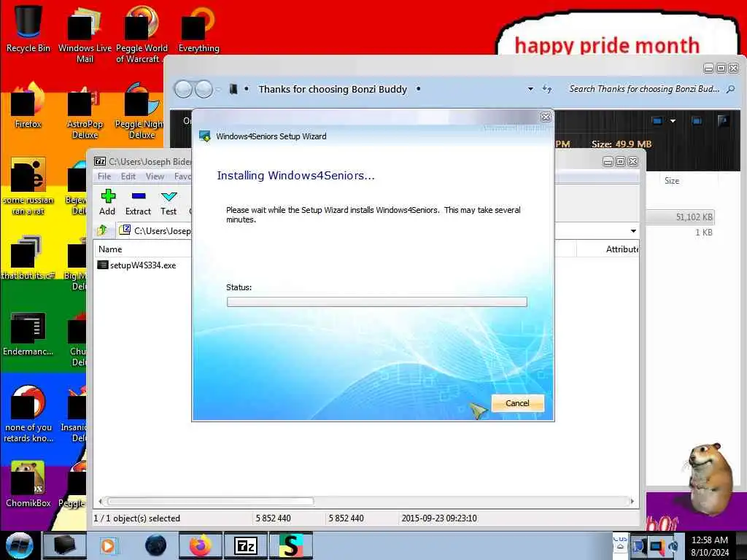Screen dimensions: 747x560
Task: Click the colorful S taskbar icon
Action: coord(291,545)
